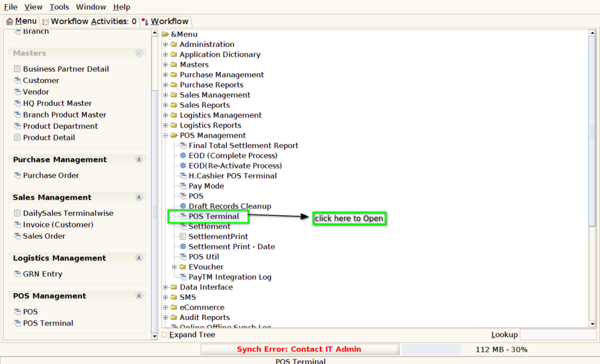
Task: Click the home icon on Menu tab
Action: point(9,22)
